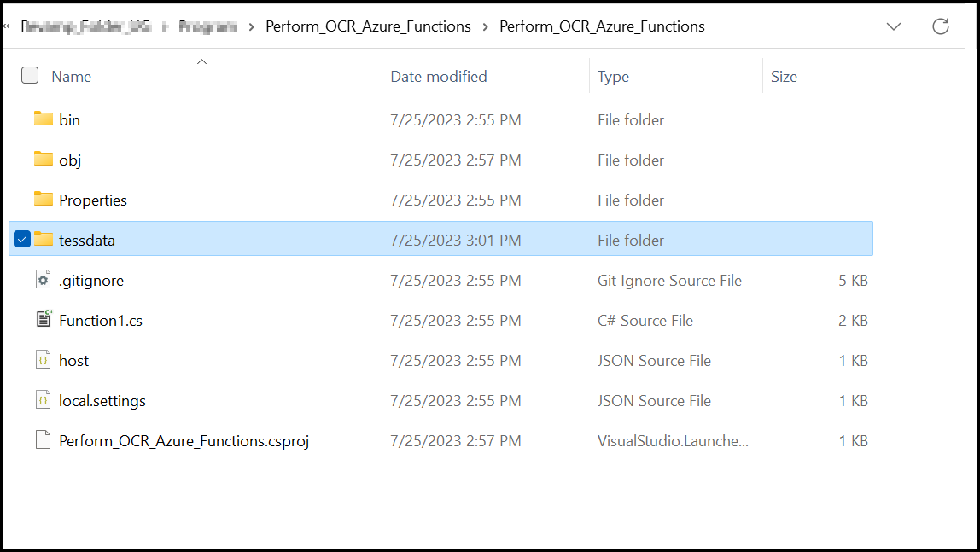Check the select-all checkbox in Name header
The width and height of the screenshot is (980, 552).
click(x=29, y=75)
